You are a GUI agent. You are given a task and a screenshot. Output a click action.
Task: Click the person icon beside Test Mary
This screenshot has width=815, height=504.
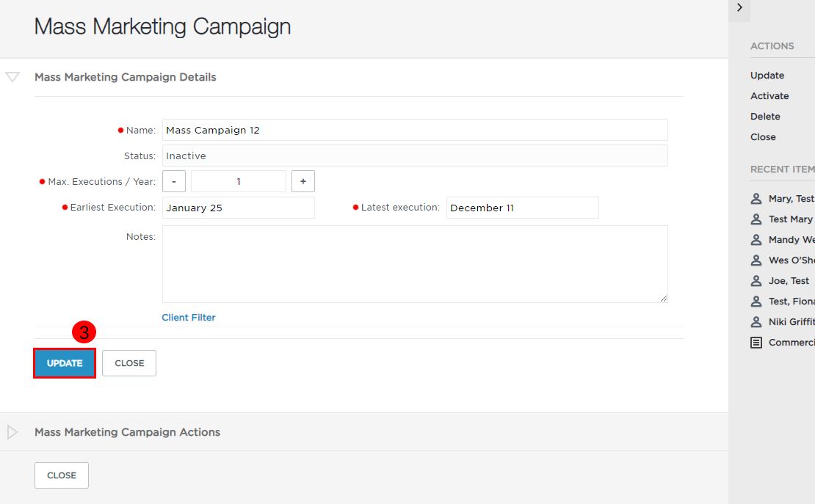[x=756, y=219]
